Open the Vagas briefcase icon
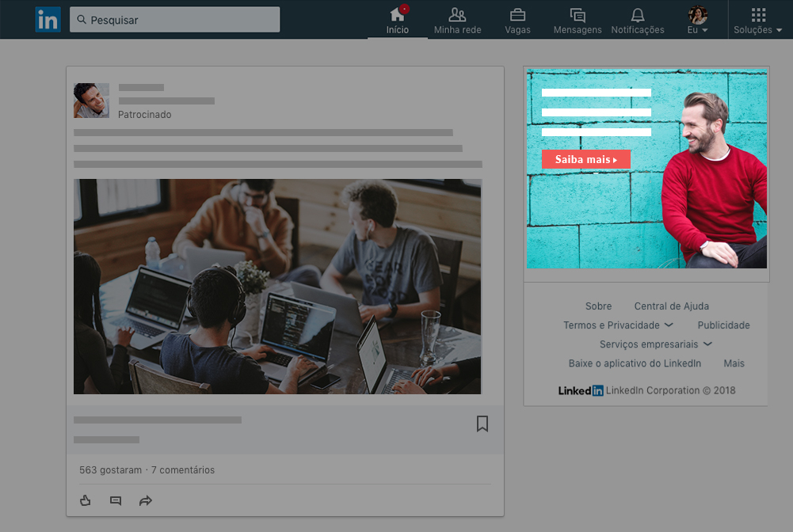 pos(517,15)
